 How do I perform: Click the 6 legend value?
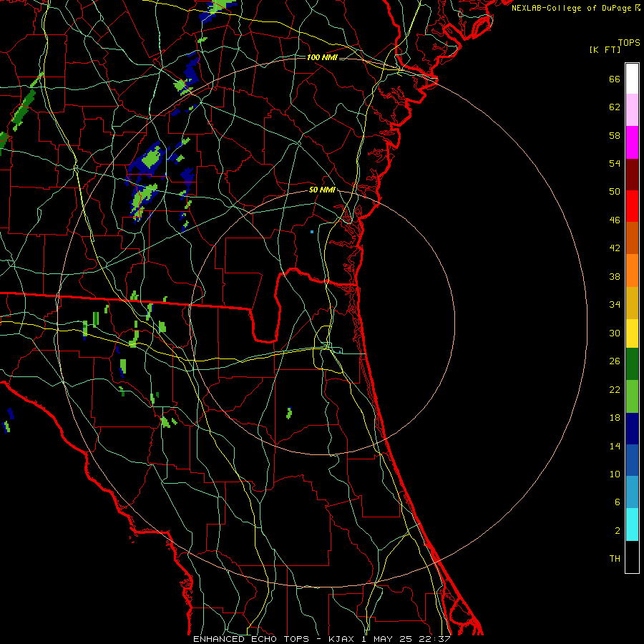coord(618,502)
